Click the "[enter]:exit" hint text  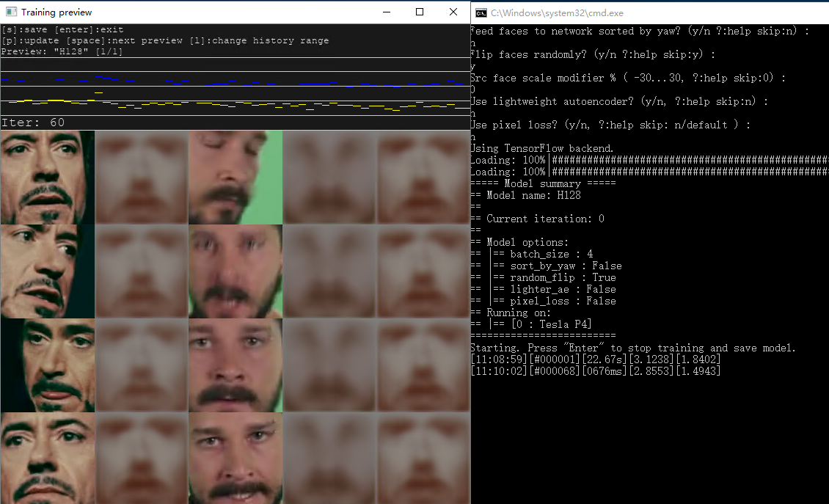point(89,29)
